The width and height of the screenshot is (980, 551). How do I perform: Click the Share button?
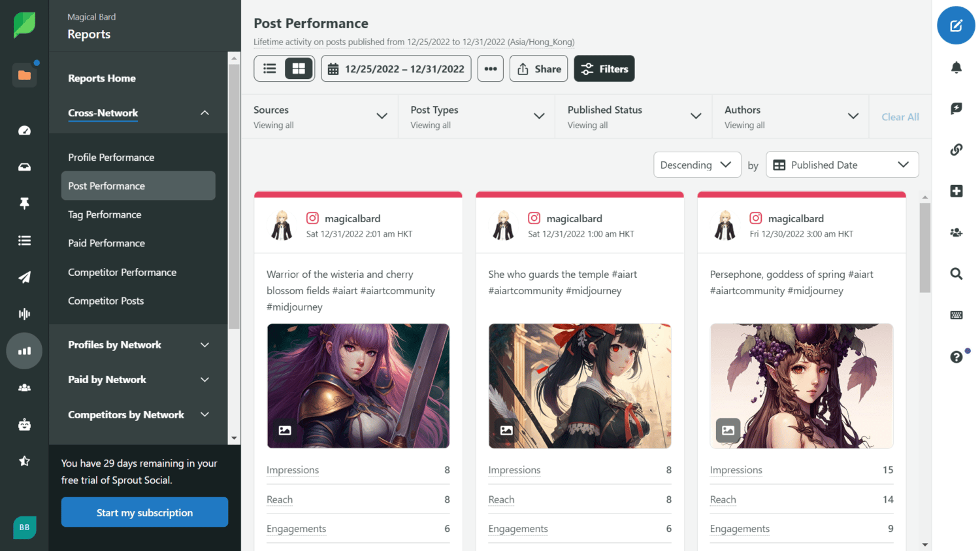[539, 69]
